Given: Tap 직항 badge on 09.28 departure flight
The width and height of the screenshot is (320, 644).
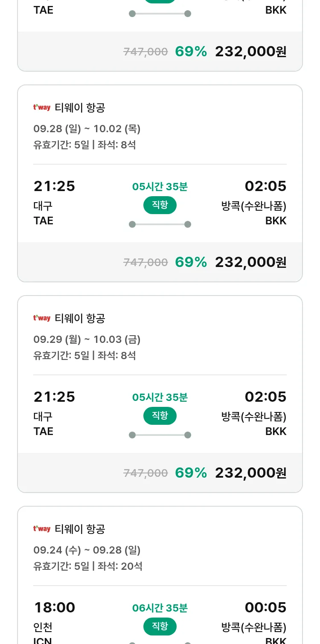Looking at the screenshot, I should [160, 205].
